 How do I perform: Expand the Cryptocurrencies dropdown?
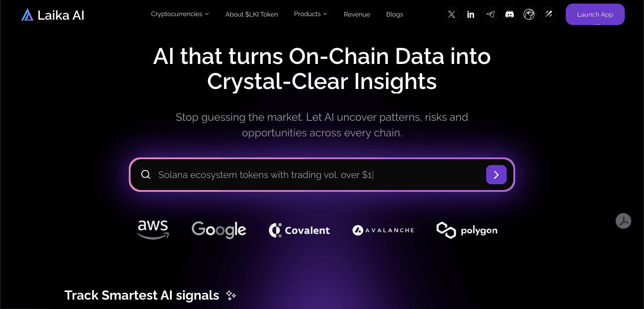180,14
